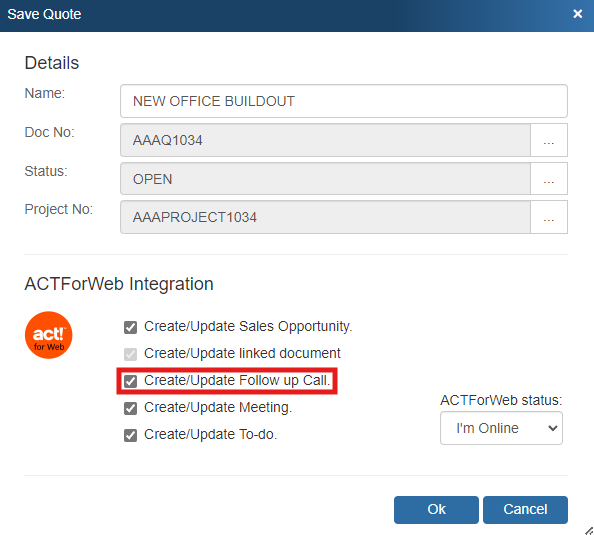Click the act! for Web logo
The width and height of the screenshot is (594, 535).
[48, 335]
